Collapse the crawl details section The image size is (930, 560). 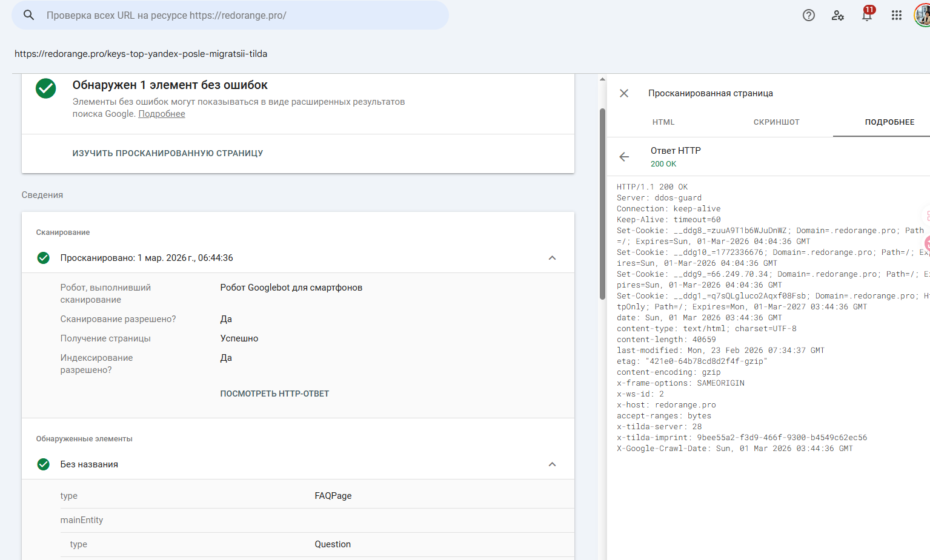(552, 258)
